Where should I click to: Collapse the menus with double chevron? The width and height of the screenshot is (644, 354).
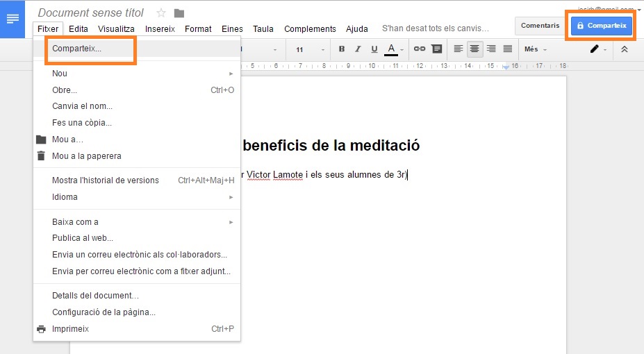(x=625, y=49)
